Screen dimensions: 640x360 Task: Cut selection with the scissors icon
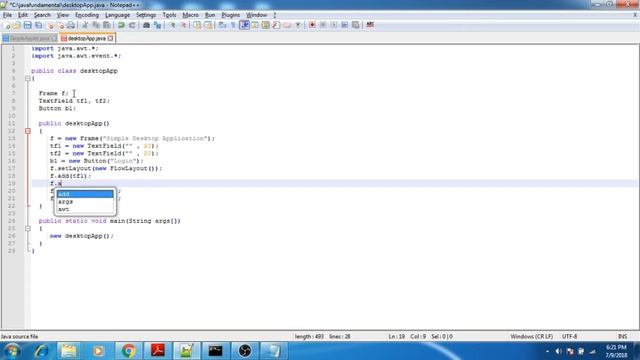click(x=85, y=25)
